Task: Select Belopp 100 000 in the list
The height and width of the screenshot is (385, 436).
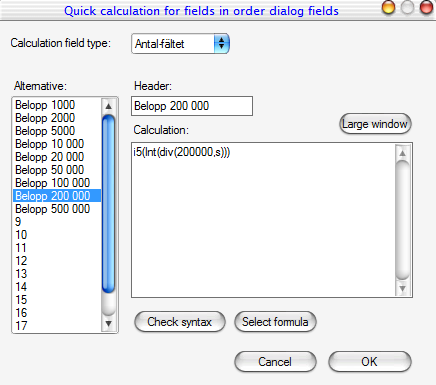Action: click(57, 183)
